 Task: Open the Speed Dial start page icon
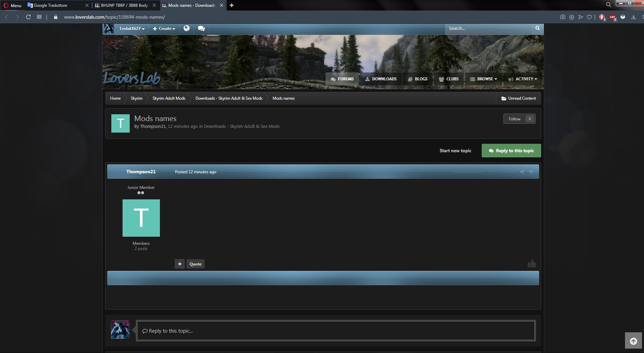(39, 17)
